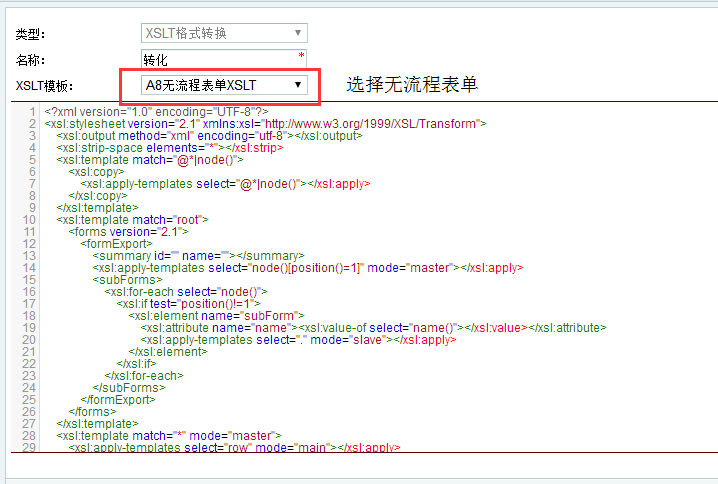Click the closing /subForms tag

129,387
